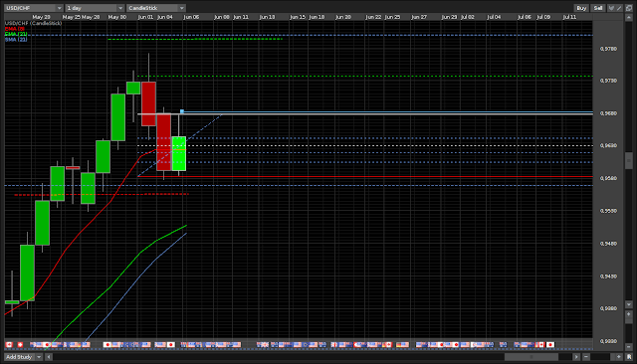Click the horizontal scroll right arrow
The height and width of the screenshot is (364, 637).
(x=576, y=357)
